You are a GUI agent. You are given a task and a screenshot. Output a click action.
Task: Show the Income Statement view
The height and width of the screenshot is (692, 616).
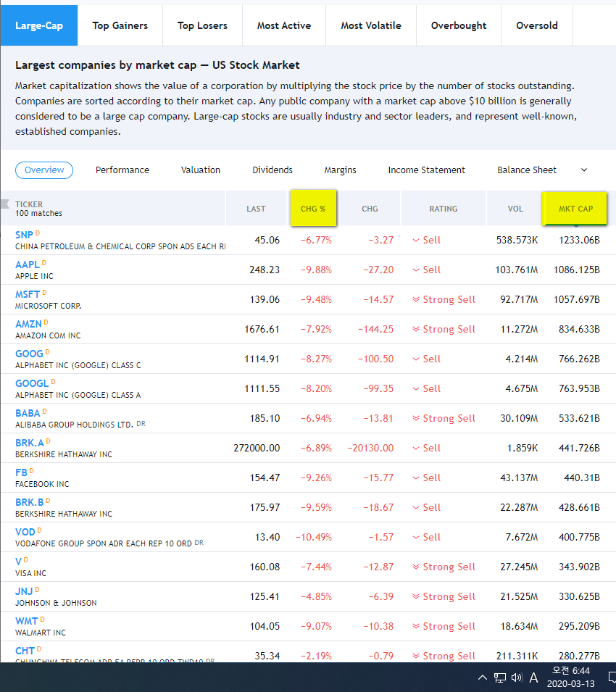[x=426, y=170]
